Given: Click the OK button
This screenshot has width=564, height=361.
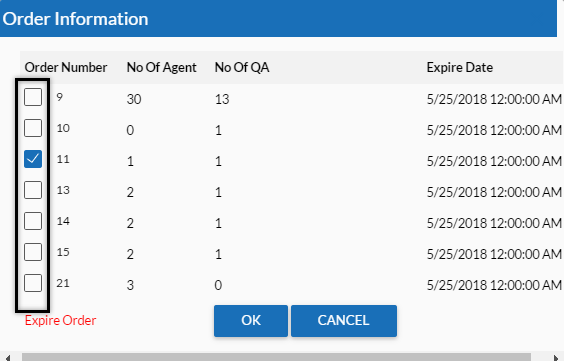Looking at the screenshot, I should 251,321.
